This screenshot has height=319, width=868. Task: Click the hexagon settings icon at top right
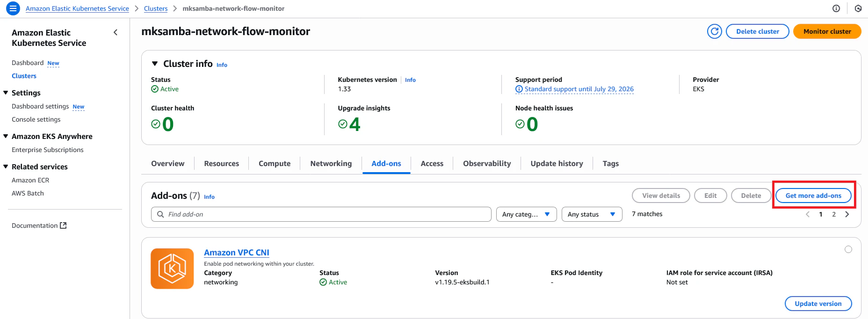click(x=858, y=8)
